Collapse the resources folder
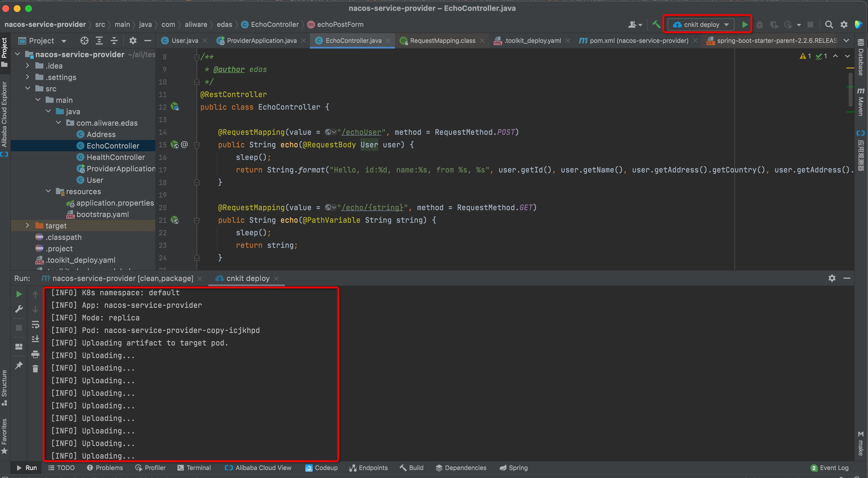The width and height of the screenshot is (868, 478). (48, 191)
